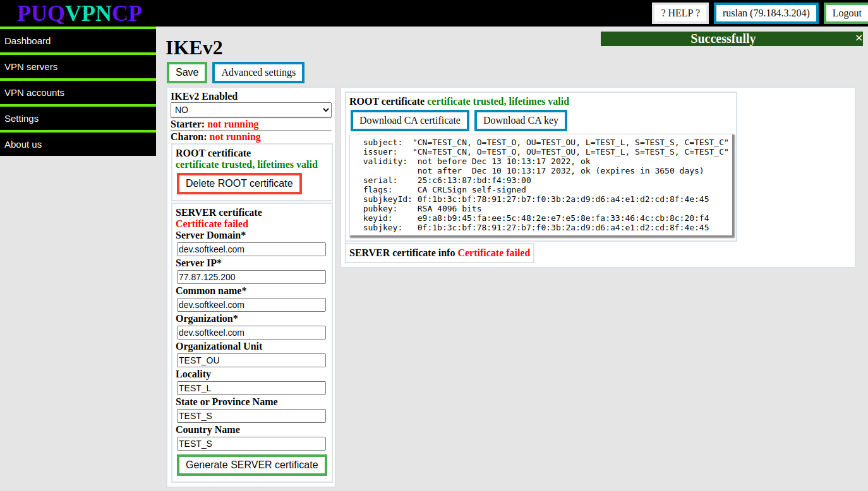The height and width of the screenshot is (491, 868).
Task: Edit the Organizational Unit field
Action: [x=251, y=360]
